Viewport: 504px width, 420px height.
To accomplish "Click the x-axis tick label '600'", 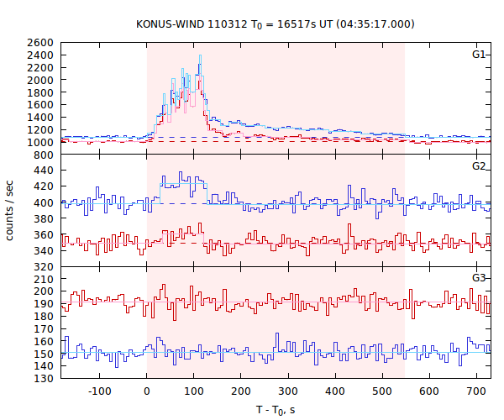I will pyautogui.click(x=429, y=391).
